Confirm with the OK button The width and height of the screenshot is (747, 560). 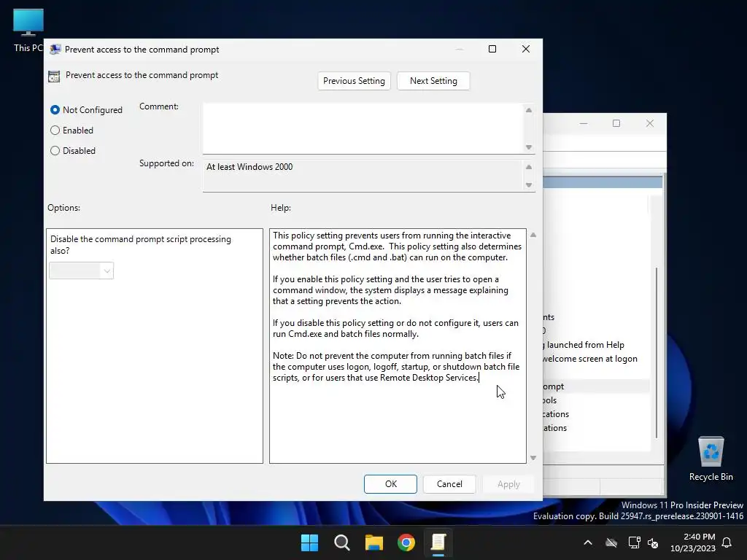coord(391,484)
